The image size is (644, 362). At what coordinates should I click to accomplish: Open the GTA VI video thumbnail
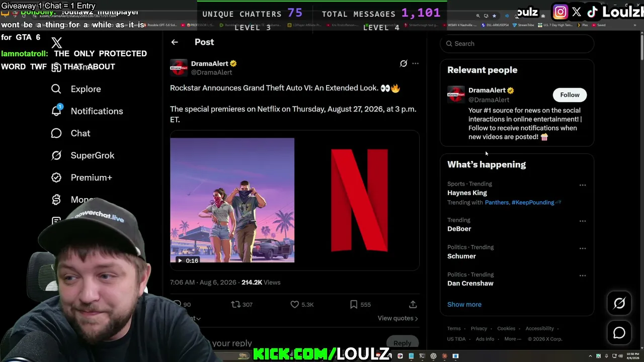tap(232, 200)
